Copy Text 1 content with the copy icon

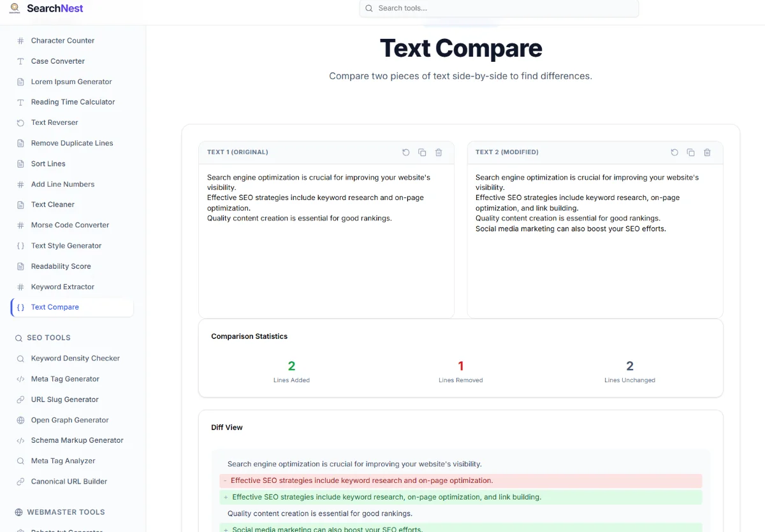(x=422, y=152)
